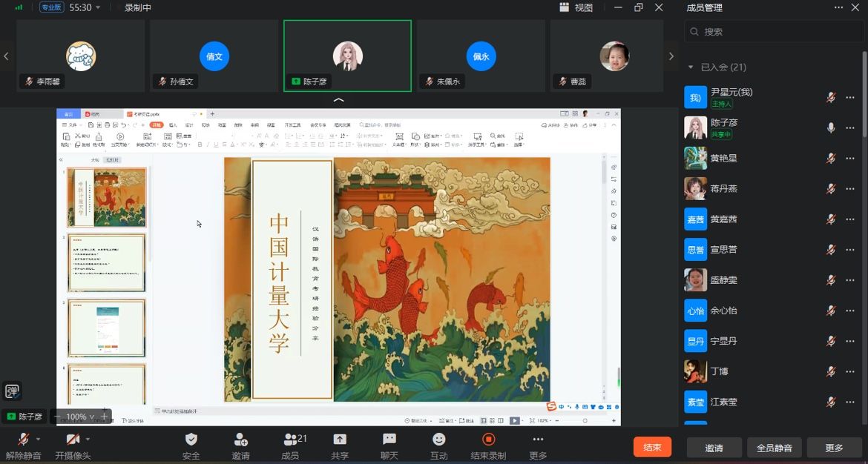Collapse the video strip with the up chevron

click(x=339, y=100)
